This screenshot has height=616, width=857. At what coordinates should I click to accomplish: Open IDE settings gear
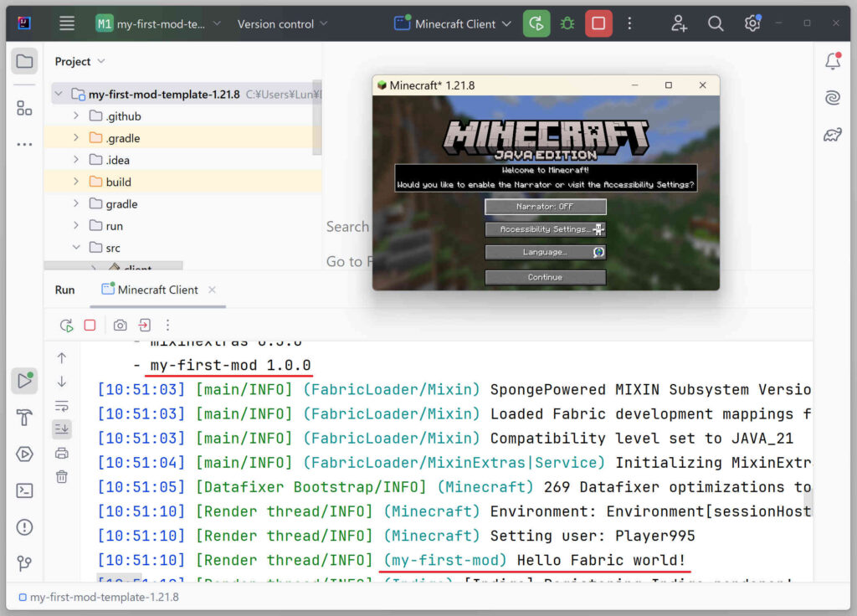tap(752, 23)
